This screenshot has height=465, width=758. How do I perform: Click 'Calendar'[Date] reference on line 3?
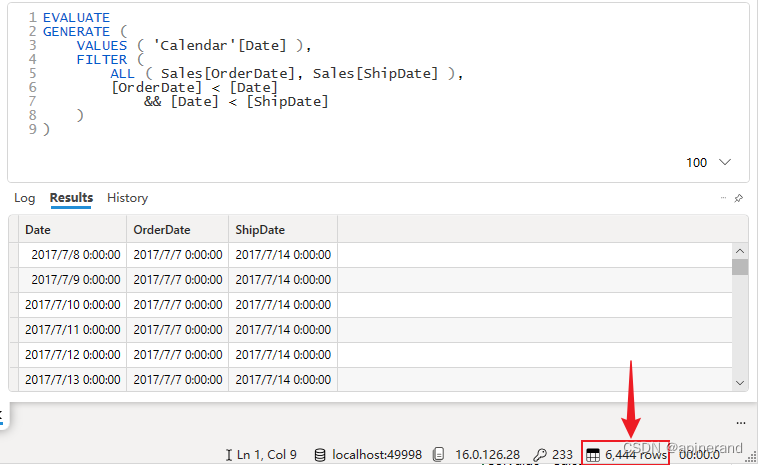coord(219,46)
